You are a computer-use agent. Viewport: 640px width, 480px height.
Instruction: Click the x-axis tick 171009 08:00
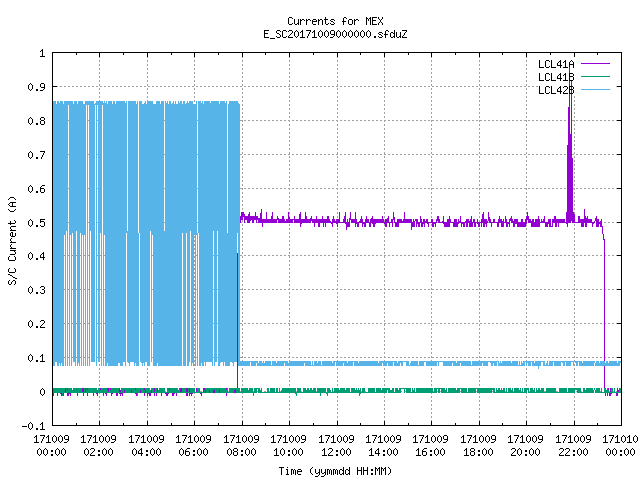[x=241, y=446]
